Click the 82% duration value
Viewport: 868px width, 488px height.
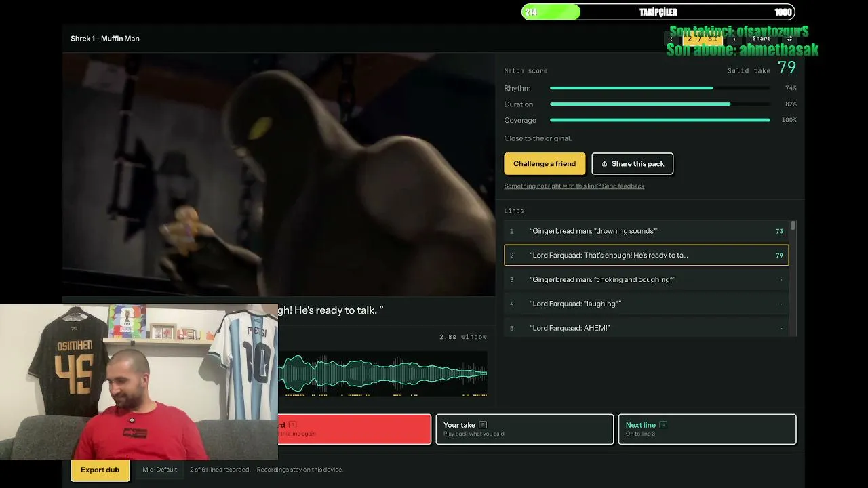pos(791,104)
